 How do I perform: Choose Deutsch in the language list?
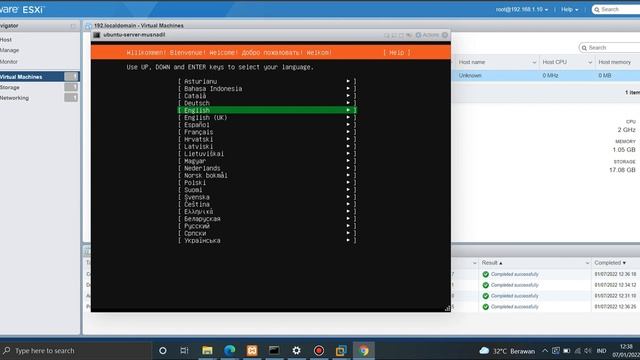coord(267,103)
